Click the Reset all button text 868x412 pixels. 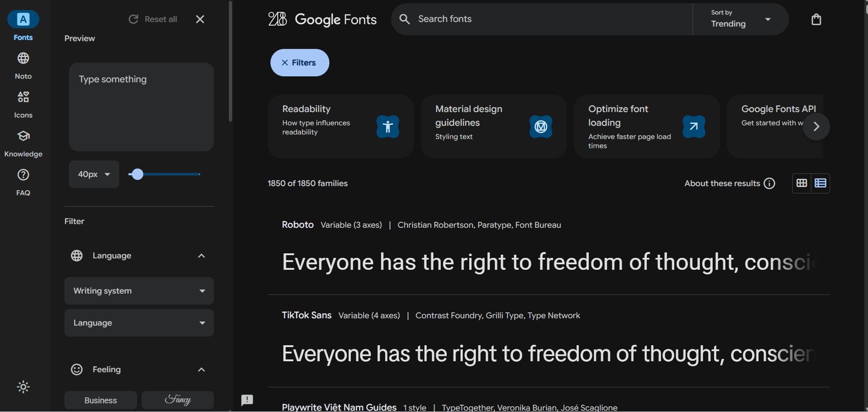161,19
